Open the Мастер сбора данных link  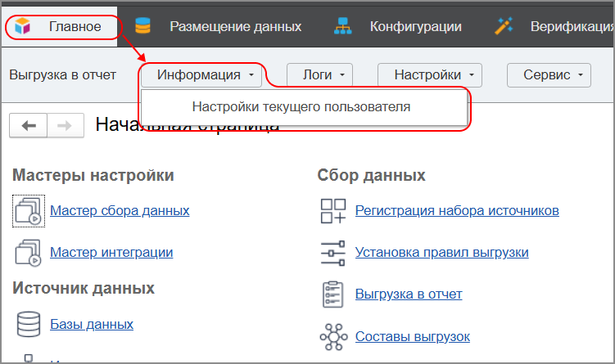click(x=120, y=211)
